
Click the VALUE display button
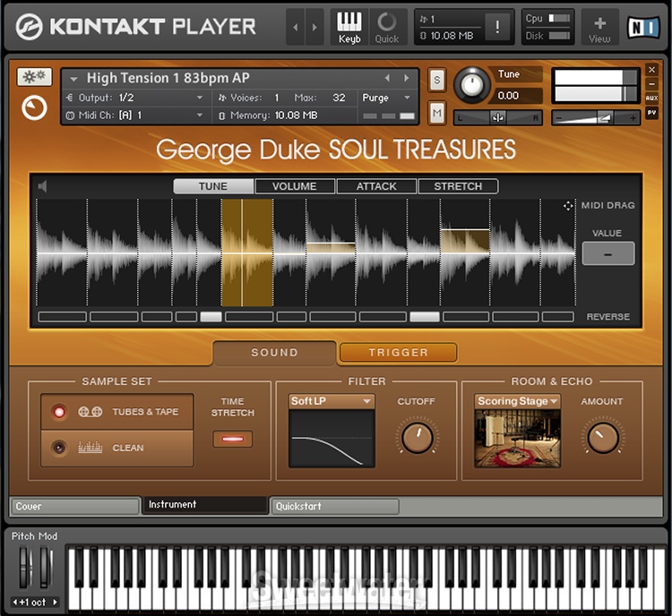(607, 254)
